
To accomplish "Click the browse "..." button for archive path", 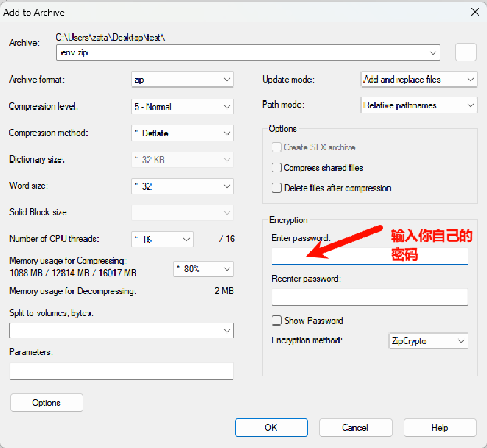I will tap(465, 53).
